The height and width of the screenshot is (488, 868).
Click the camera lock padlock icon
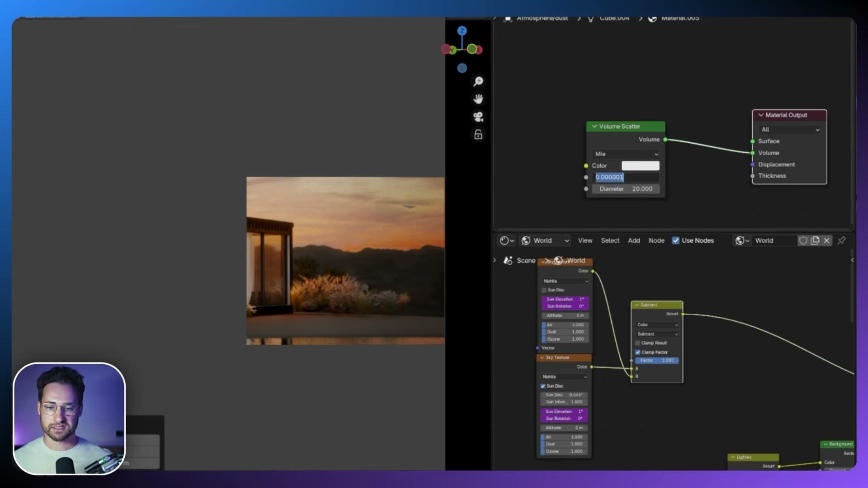pos(478,135)
